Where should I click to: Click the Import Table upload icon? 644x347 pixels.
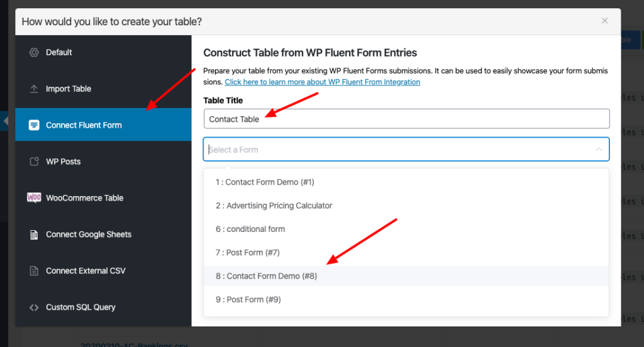34,89
